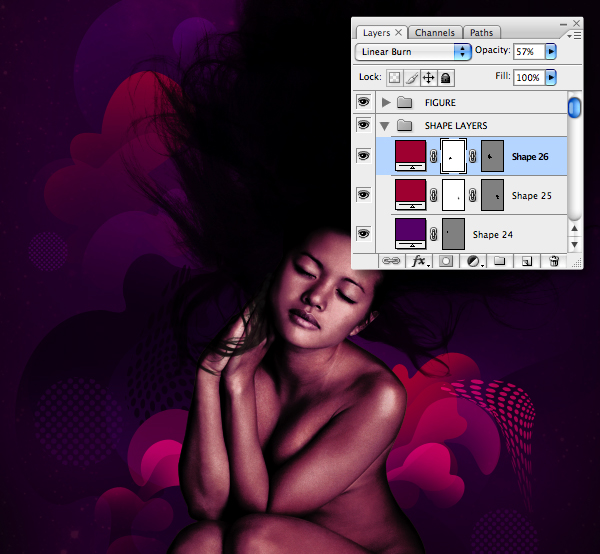The height and width of the screenshot is (554, 600).
Task: Click Opacity 57% input field
Action: (x=529, y=51)
